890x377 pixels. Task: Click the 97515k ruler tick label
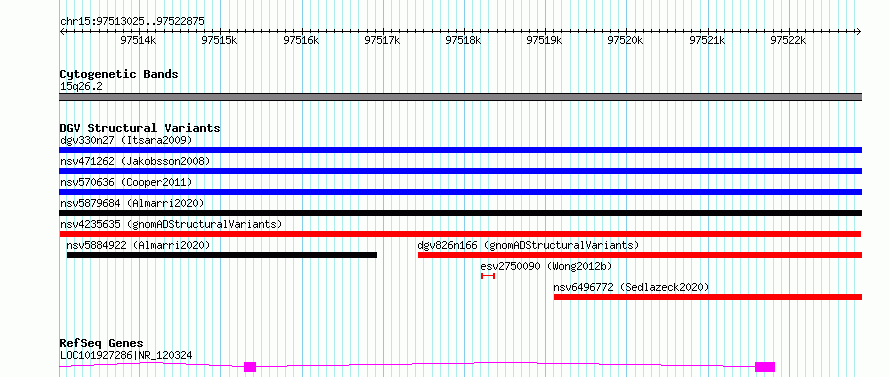(220, 40)
